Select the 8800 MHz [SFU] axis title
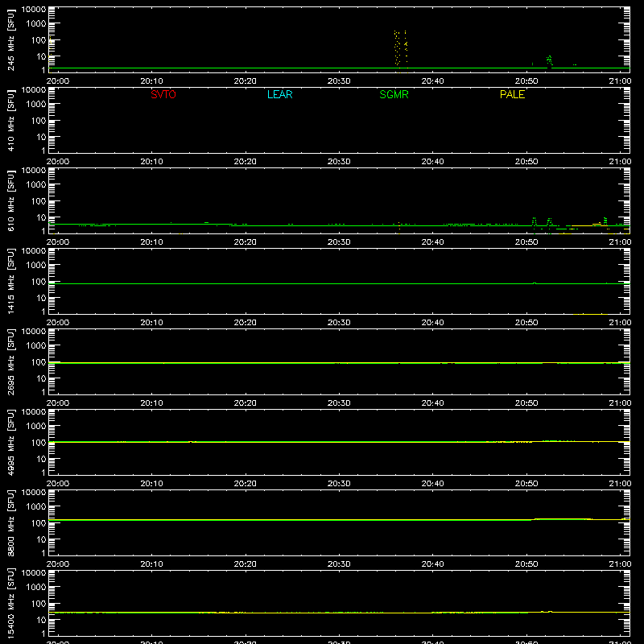 tap(10, 522)
